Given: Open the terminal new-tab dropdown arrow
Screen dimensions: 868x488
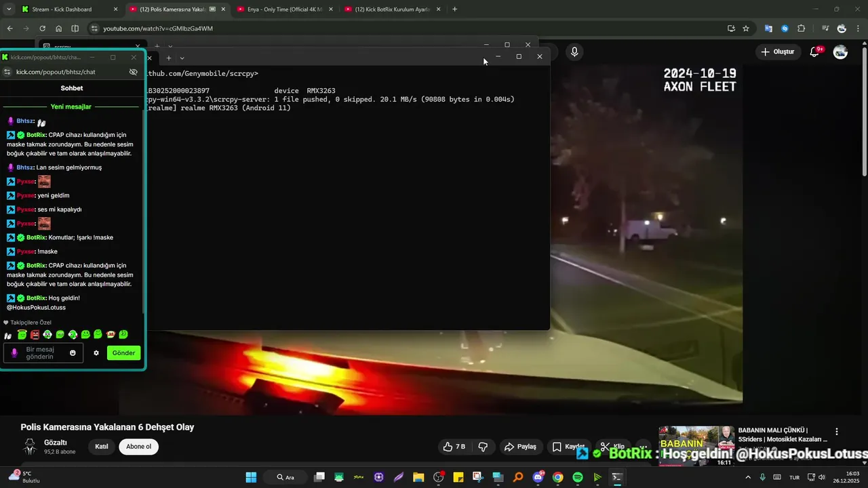Looking at the screenshot, I should [x=182, y=58].
